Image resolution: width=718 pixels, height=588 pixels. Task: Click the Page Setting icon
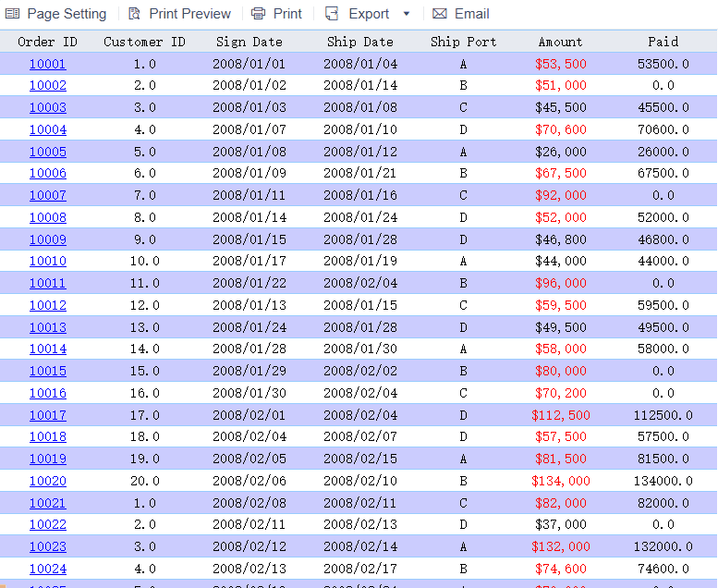(12, 14)
